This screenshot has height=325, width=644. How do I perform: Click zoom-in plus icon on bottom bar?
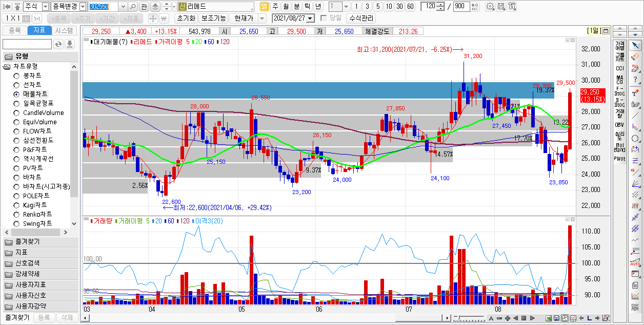(x=508, y=318)
